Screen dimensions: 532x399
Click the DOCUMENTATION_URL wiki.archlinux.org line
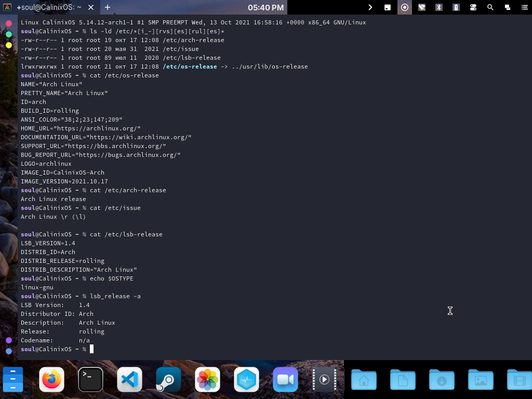106,137
